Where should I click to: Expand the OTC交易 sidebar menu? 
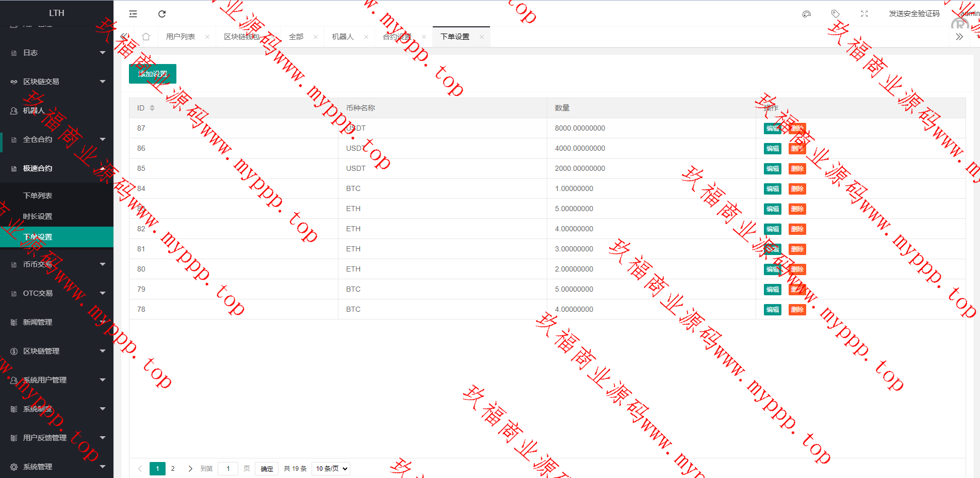click(x=57, y=293)
